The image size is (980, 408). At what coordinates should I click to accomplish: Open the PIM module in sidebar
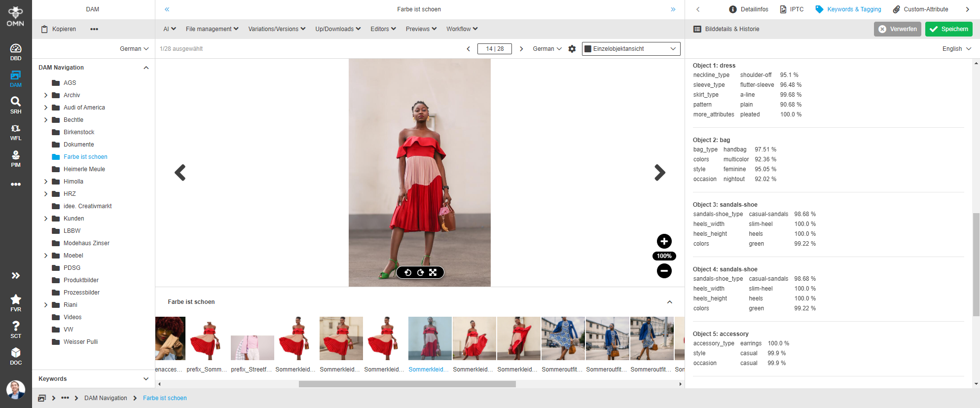(x=16, y=158)
